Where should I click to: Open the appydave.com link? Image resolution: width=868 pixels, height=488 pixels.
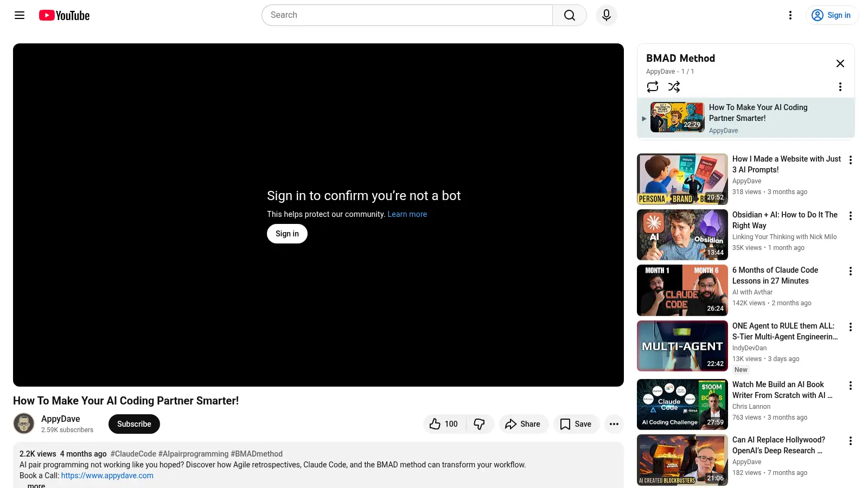(x=107, y=476)
